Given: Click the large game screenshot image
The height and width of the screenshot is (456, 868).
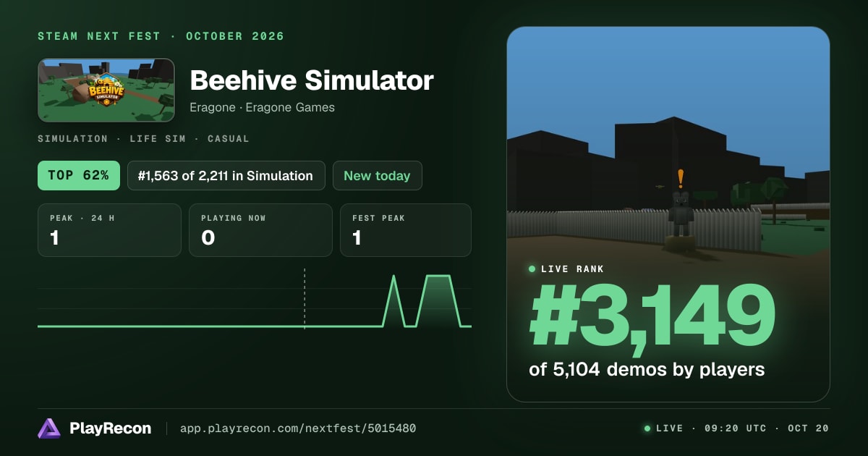Looking at the screenshot, I should click(668, 214).
